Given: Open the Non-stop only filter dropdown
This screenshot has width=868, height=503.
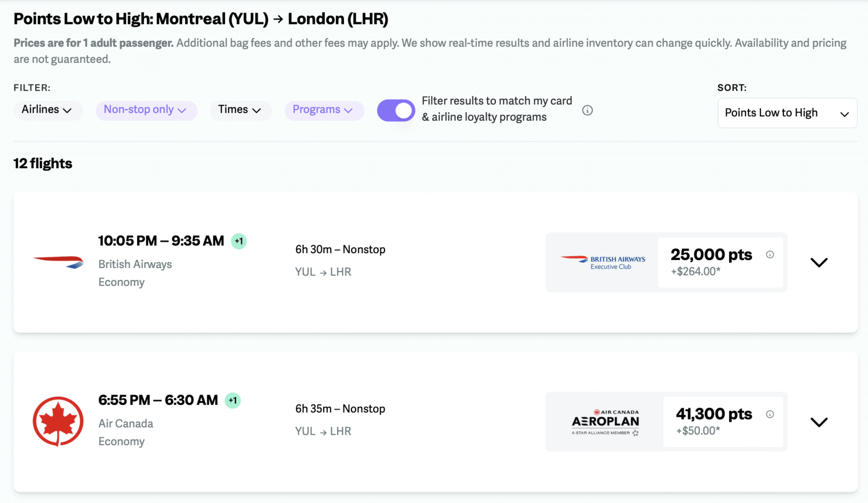Looking at the screenshot, I should [146, 110].
